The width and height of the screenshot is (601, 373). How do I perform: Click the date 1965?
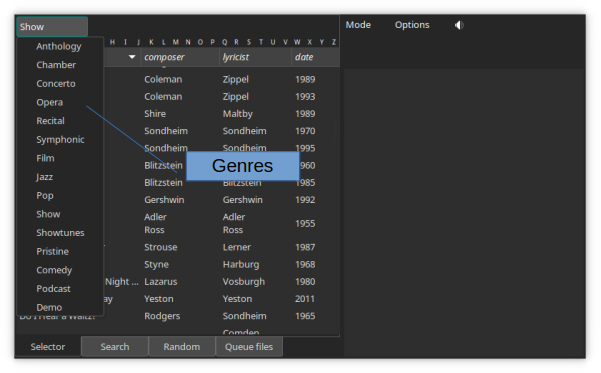pyautogui.click(x=305, y=316)
